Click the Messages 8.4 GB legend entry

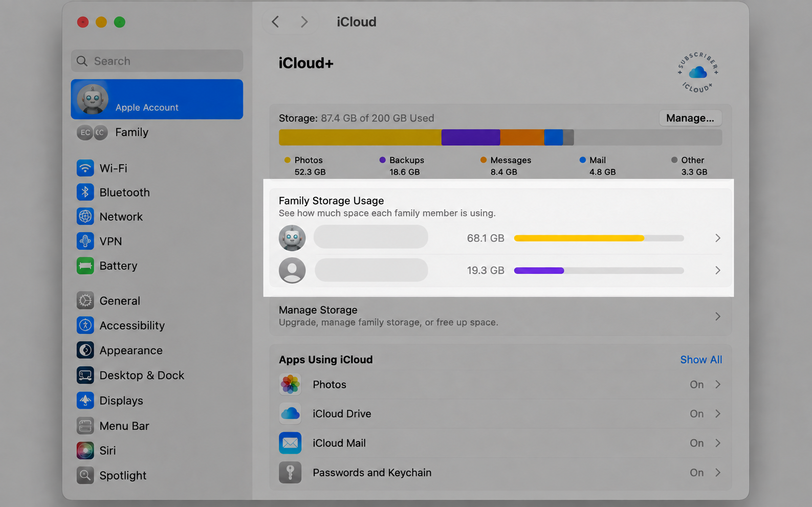coord(506,166)
